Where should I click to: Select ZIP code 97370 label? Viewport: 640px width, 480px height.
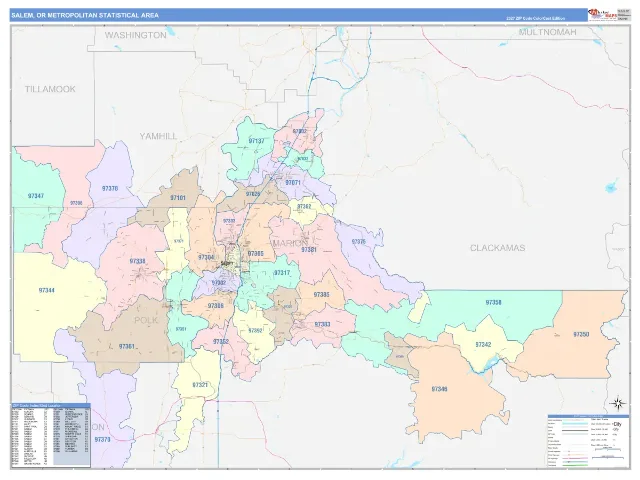[102, 440]
